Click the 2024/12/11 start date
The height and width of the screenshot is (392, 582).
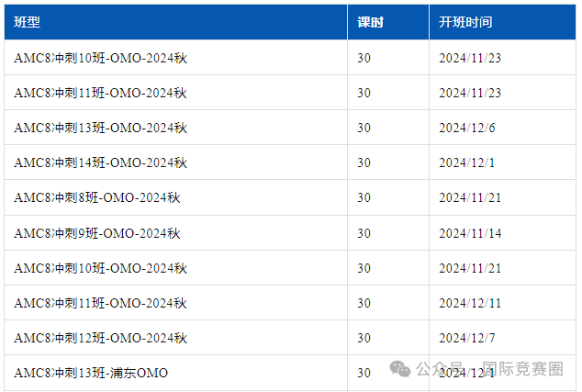click(x=470, y=303)
